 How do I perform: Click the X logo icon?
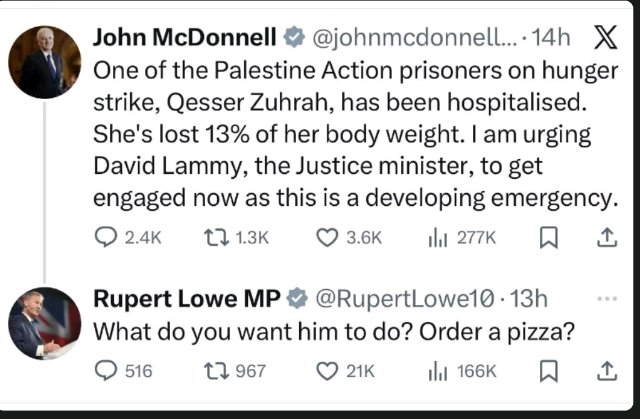click(605, 40)
